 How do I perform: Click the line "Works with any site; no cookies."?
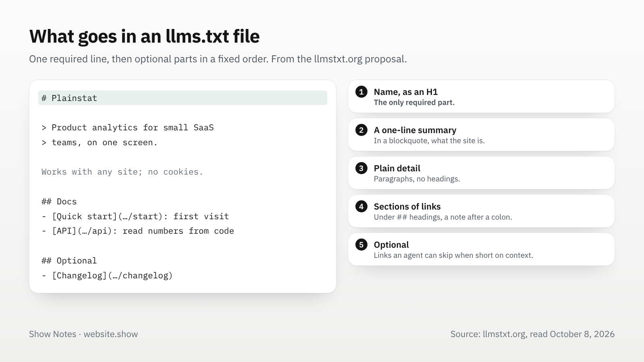click(122, 172)
